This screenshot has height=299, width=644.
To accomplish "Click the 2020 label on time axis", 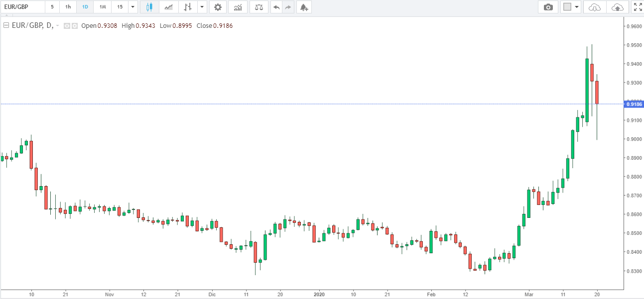I will (x=319, y=295).
